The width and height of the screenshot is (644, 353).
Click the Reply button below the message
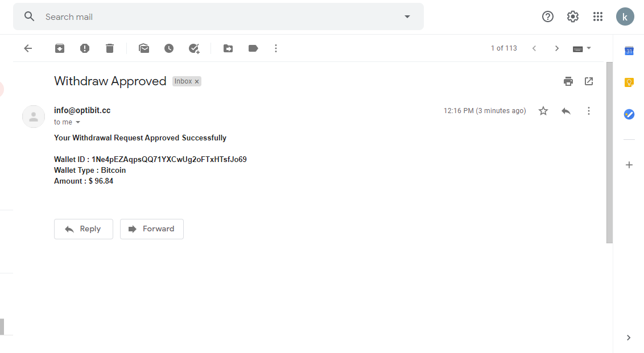(x=84, y=229)
